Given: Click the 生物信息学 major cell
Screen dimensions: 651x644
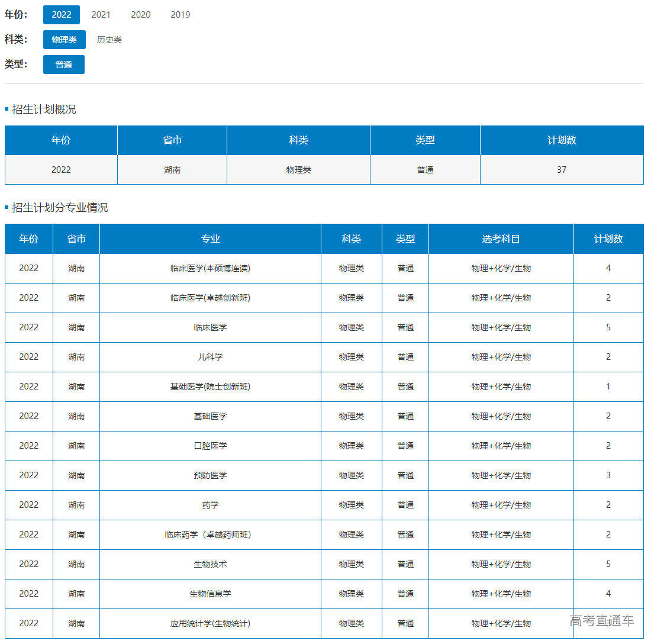Looking at the screenshot, I should tap(210, 594).
